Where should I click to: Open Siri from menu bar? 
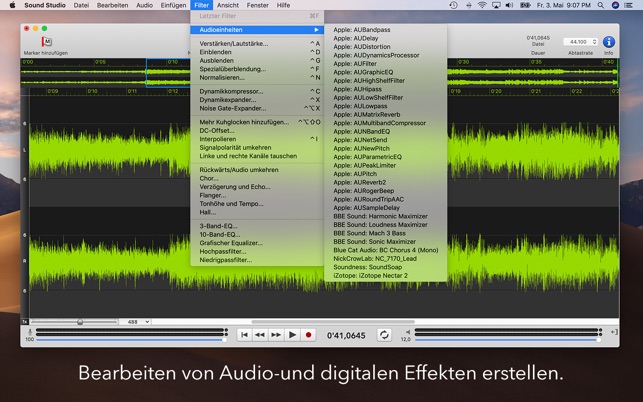point(615,5)
